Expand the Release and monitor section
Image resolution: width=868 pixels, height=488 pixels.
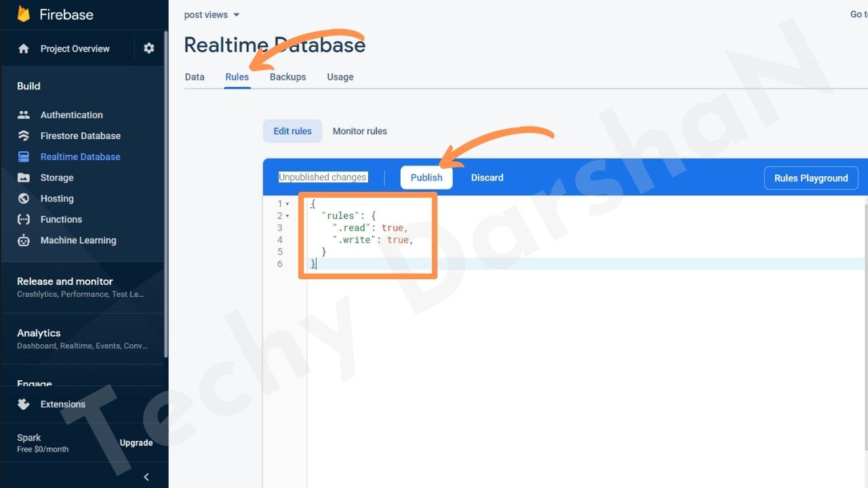[x=82, y=287]
